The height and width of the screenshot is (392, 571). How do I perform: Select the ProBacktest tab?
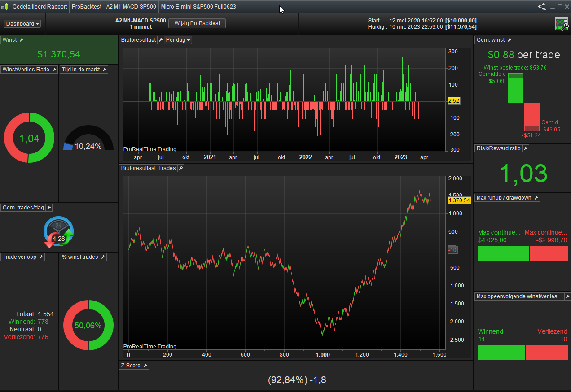coord(87,7)
